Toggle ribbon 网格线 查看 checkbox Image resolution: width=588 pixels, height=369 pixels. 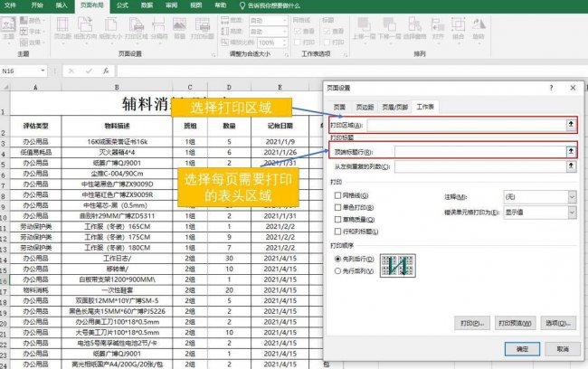click(298, 31)
